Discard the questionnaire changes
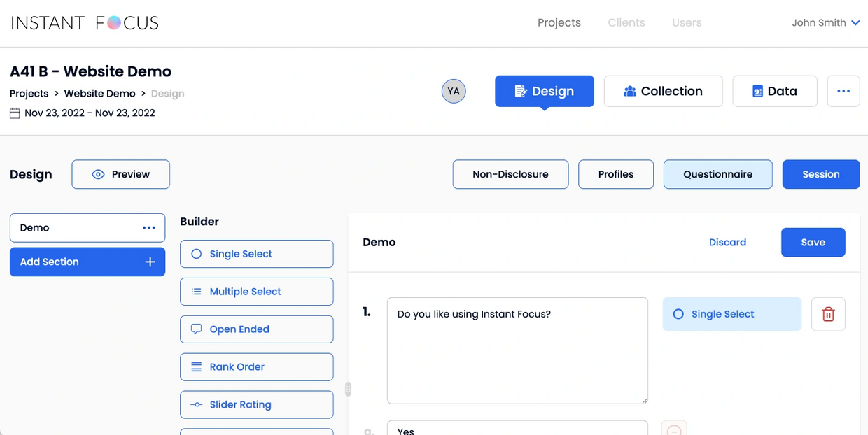The width and height of the screenshot is (868, 435). click(727, 242)
